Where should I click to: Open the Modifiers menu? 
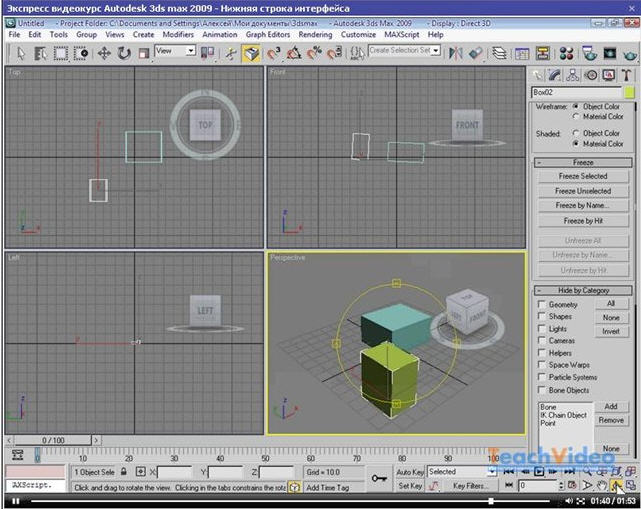pos(178,35)
